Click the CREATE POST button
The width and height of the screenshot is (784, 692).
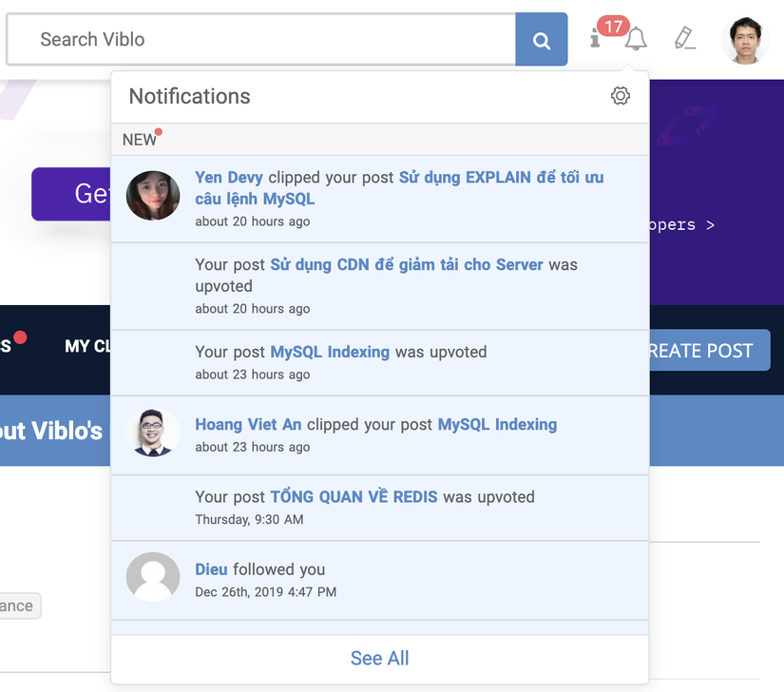[x=710, y=351]
